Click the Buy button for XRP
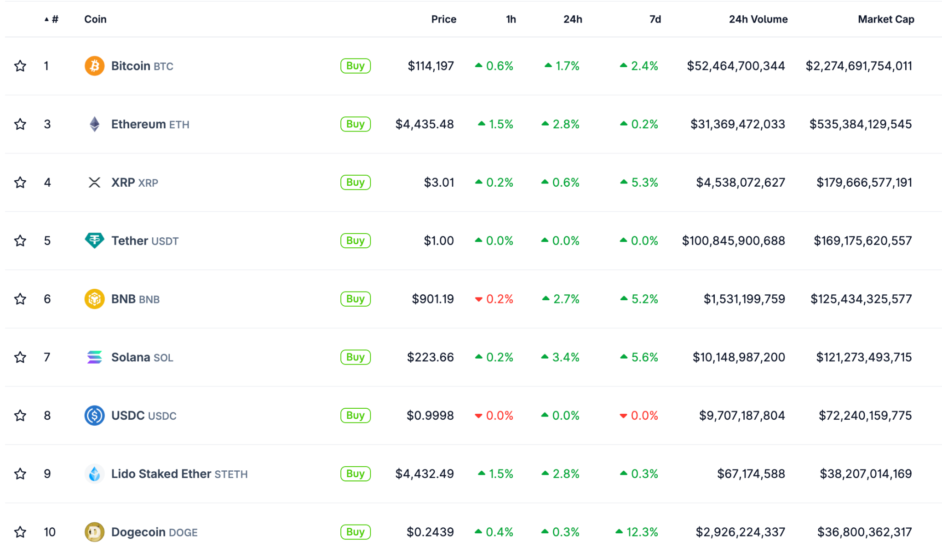942x560 pixels. [x=356, y=183]
